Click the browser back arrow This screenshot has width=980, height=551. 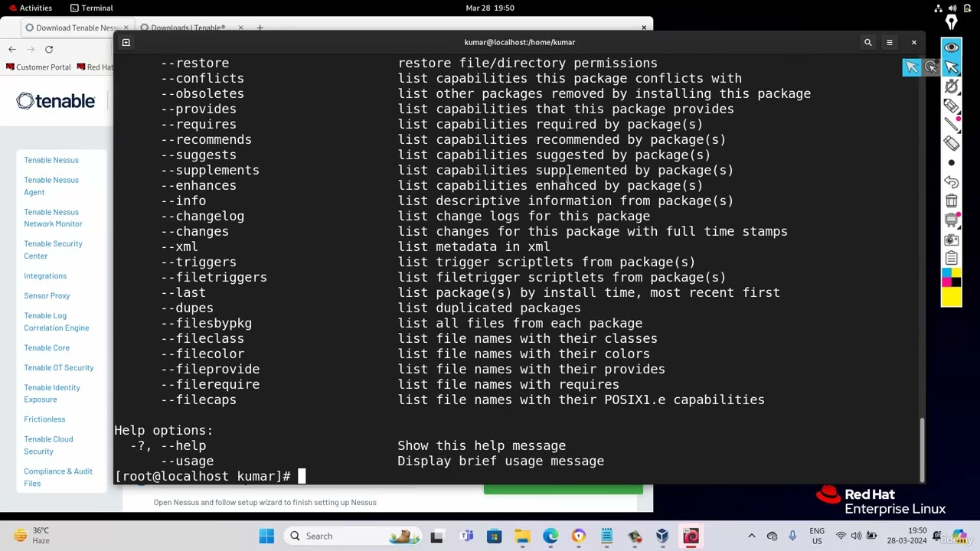pyautogui.click(x=12, y=49)
